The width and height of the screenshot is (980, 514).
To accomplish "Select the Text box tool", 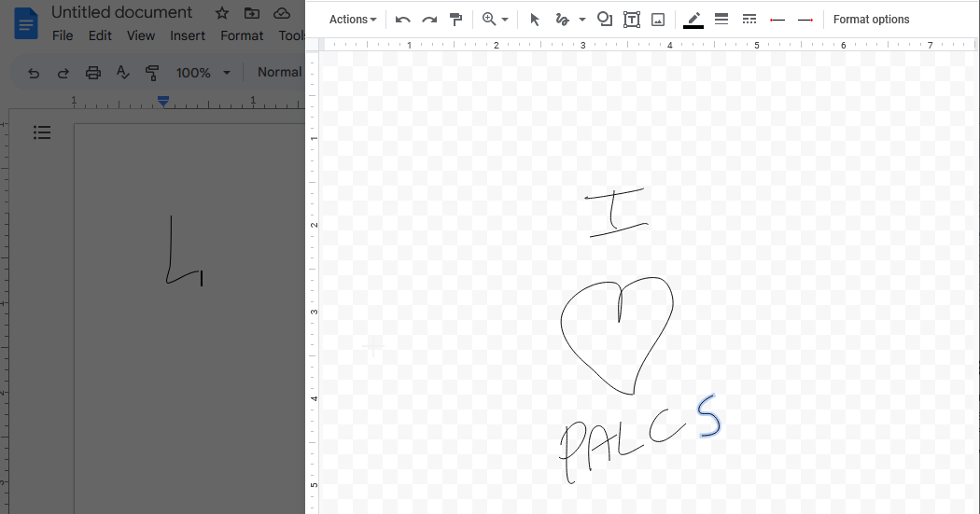I will [632, 20].
